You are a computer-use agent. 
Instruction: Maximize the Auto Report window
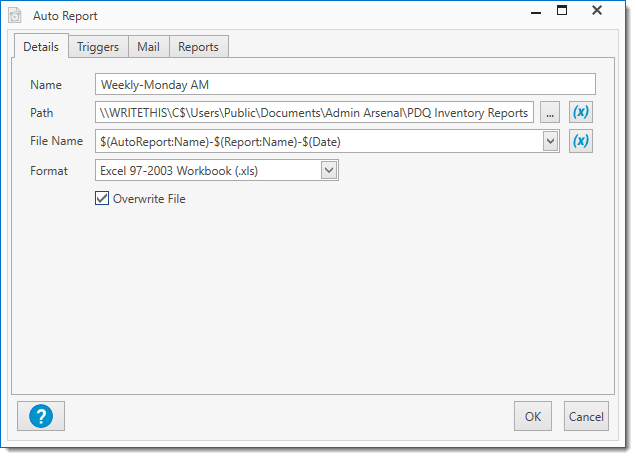[x=562, y=12]
